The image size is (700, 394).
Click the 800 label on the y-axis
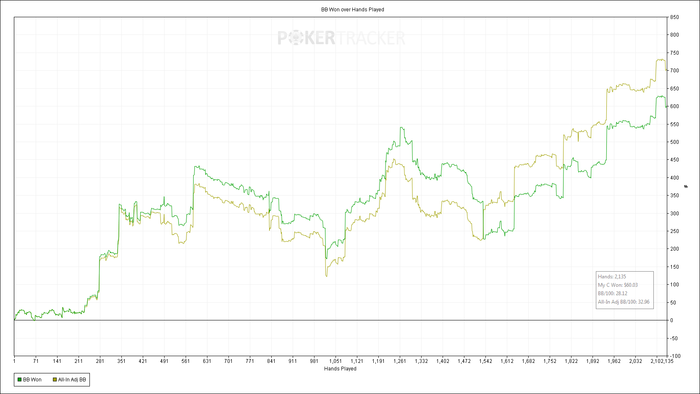coord(674,35)
